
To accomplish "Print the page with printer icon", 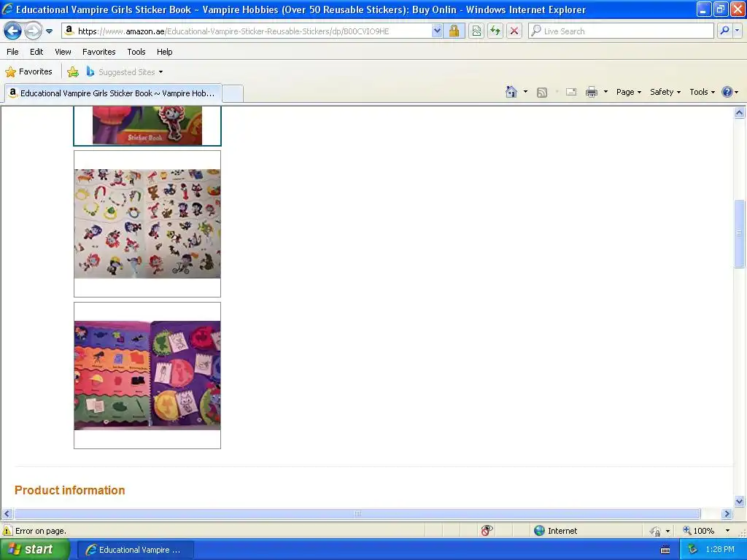I will click(x=591, y=92).
